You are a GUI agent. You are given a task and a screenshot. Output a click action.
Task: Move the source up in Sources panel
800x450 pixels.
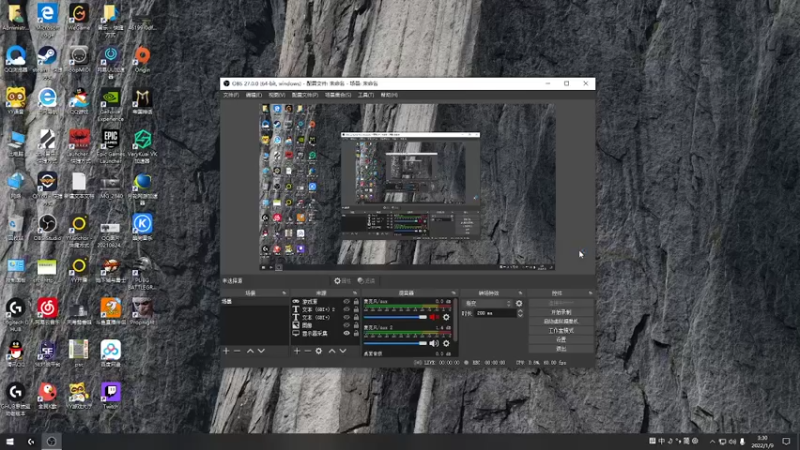click(332, 351)
